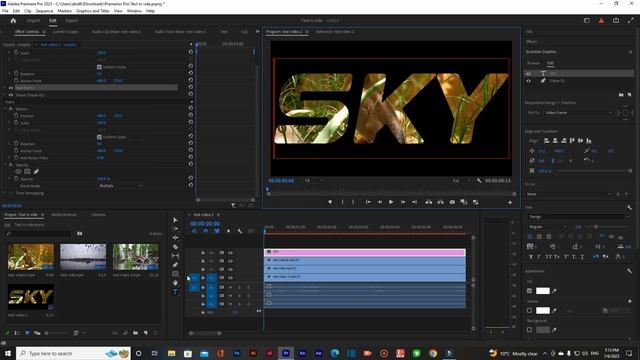Click the Mark In icon
The height and width of the screenshot is (360, 640).
coord(342,202)
